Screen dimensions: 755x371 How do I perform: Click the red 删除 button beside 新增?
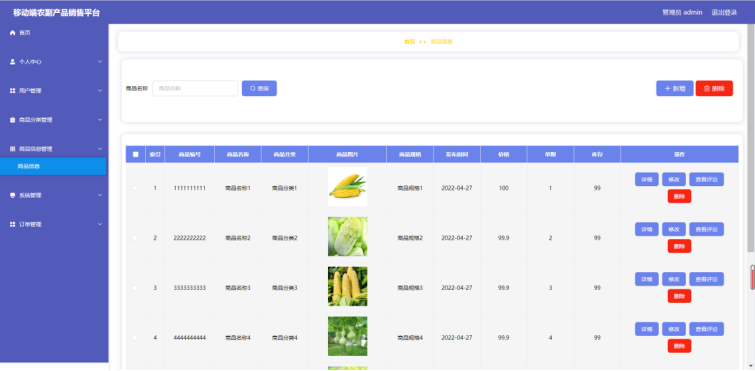tap(714, 89)
